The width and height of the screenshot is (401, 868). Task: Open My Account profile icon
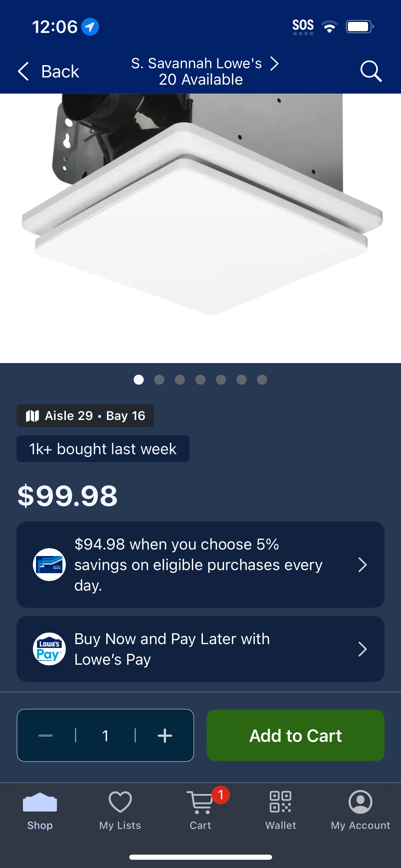361,802
